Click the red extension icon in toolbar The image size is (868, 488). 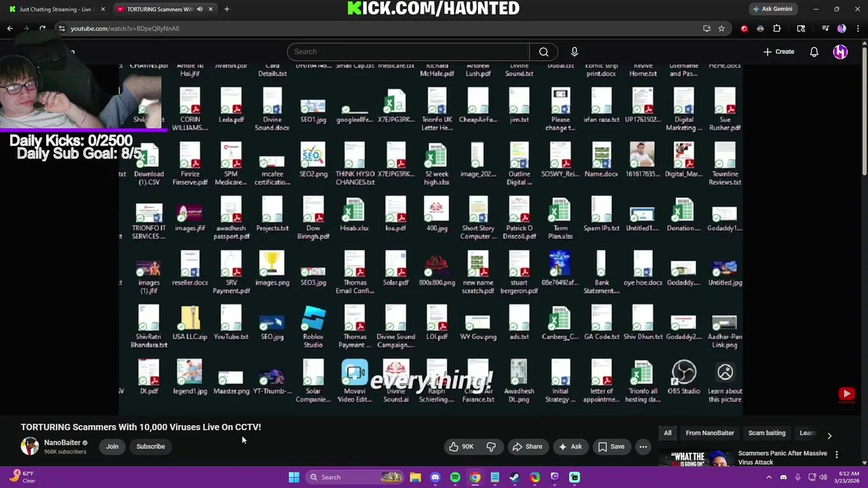point(744,28)
